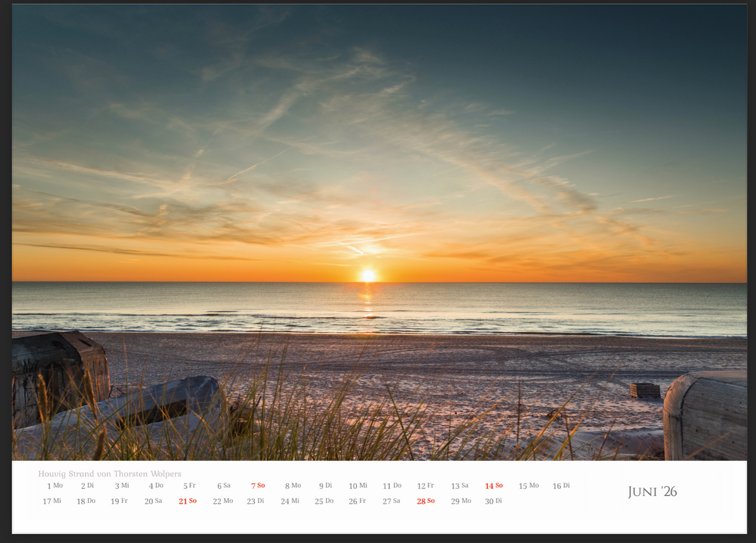The height and width of the screenshot is (543, 756).
Task: Select the 'Juni '26' month title
Action: [652, 492]
